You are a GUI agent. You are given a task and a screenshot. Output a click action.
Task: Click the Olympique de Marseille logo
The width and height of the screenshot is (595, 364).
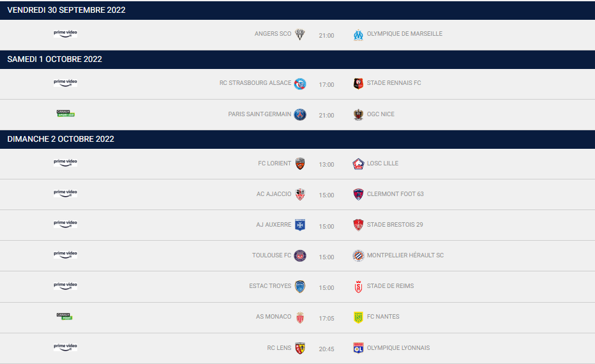(x=358, y=34)
